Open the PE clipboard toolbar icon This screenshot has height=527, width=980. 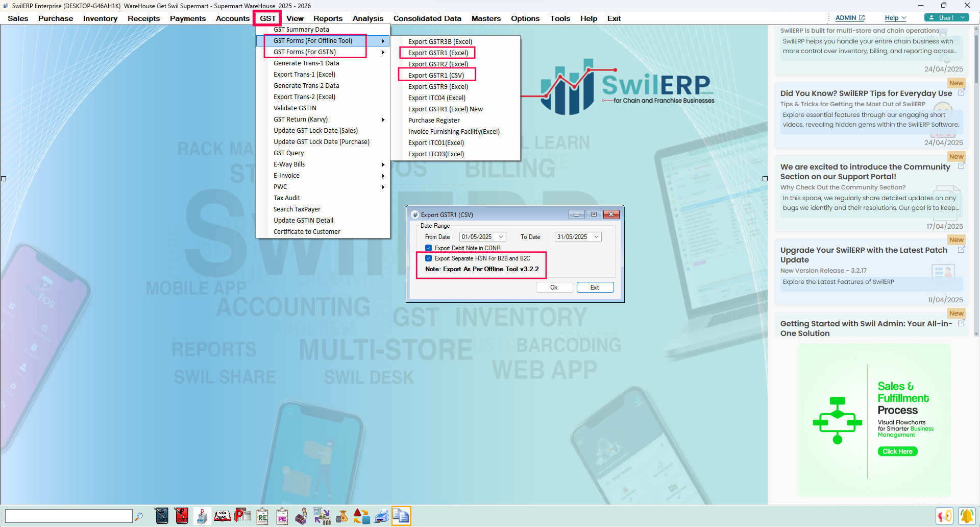point(282,516)
